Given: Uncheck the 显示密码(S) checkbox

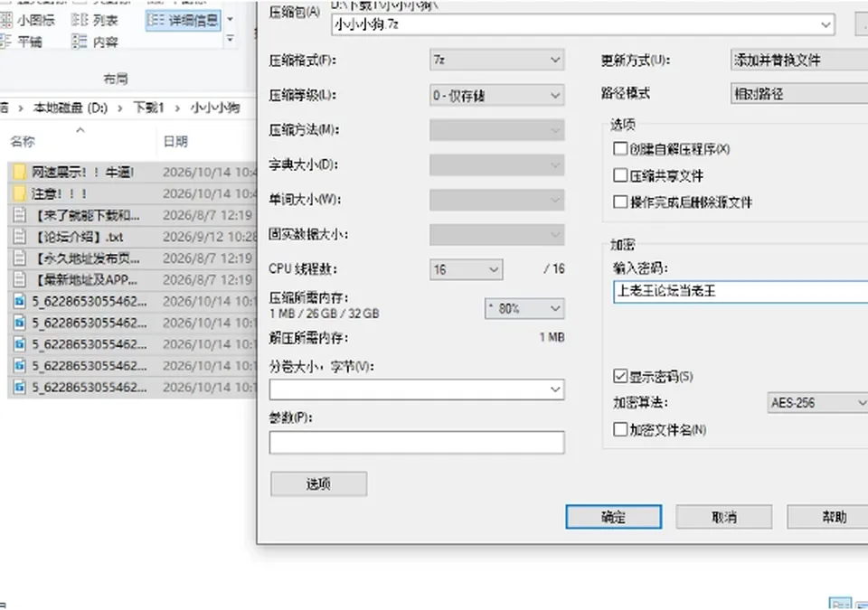Looking at the screenshot, I should click(x=620, y=377).
